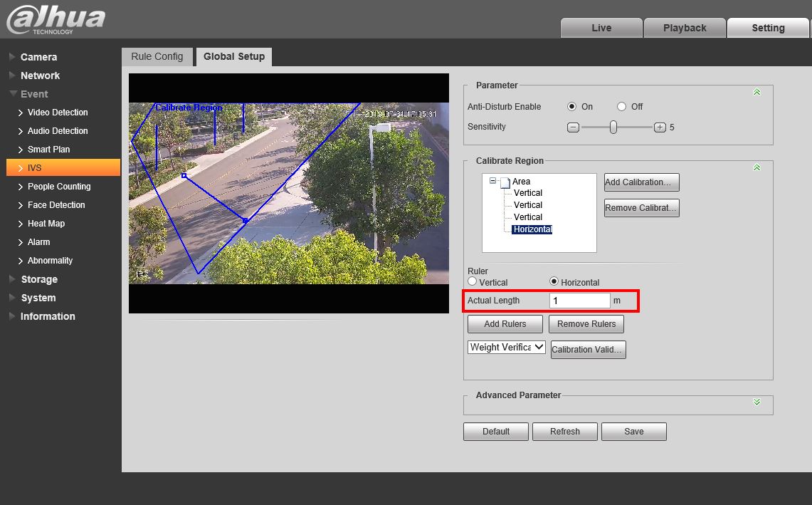812x505 pixels.
Task: Collapse the Area tree node minus box
Action: click(492, 181)
